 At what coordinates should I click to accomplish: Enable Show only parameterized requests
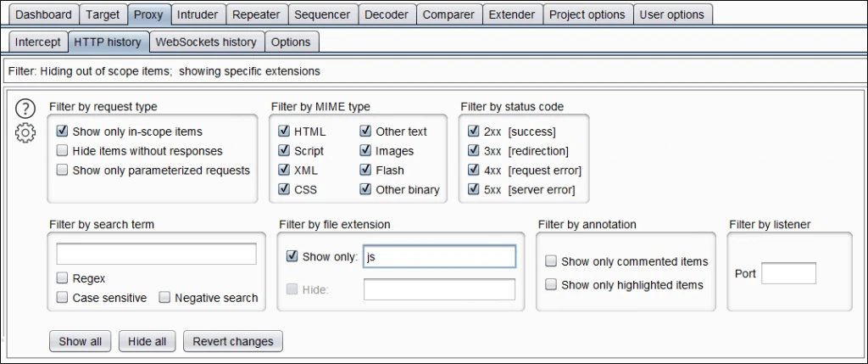click(x=63, y=170)
